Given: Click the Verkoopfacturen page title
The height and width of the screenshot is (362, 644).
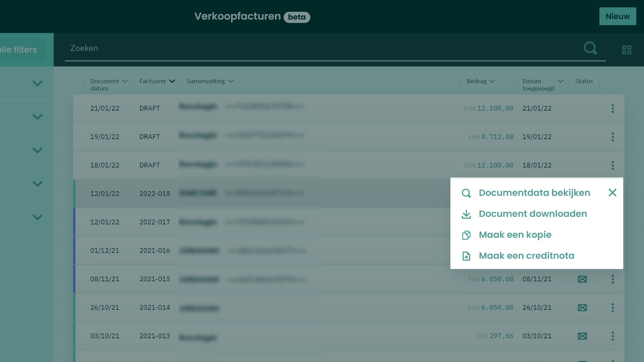Looking at the screenshot, I should [x=237, y=16].
